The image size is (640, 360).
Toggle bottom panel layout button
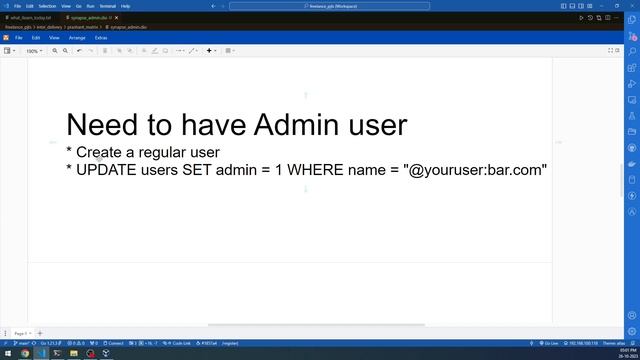click(x=572, y=6)
